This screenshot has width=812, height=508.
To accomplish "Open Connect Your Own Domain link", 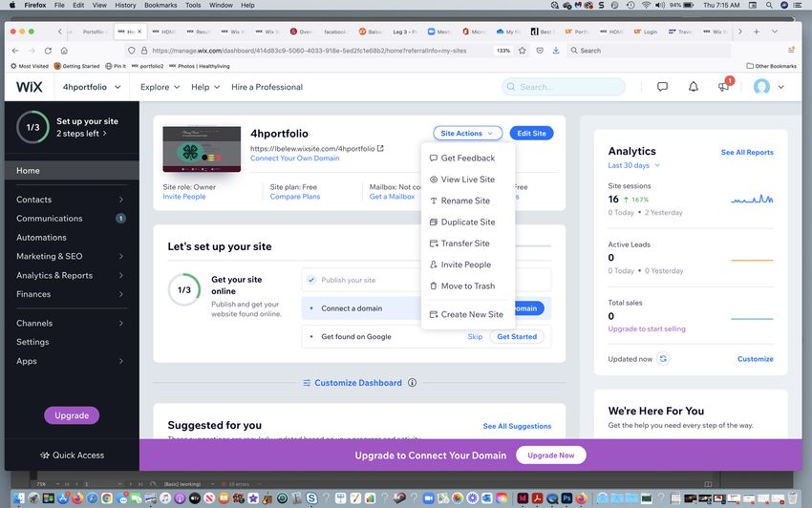I will click(294, 158).
